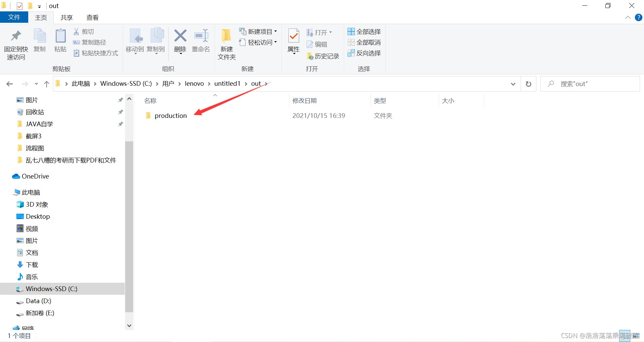Select the Cut scissors command
The image size is (644, 342).
[x=84, y=31]
